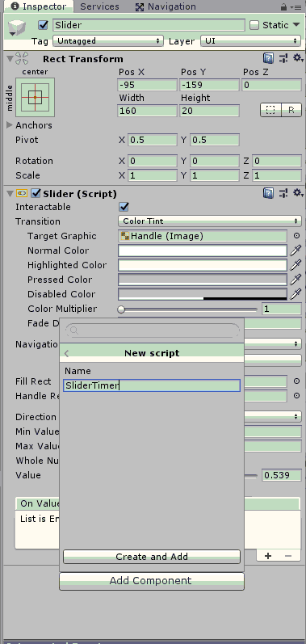Click the Pivot X field
This screenshot has width=306, height=644.
[x=153, y=140]
